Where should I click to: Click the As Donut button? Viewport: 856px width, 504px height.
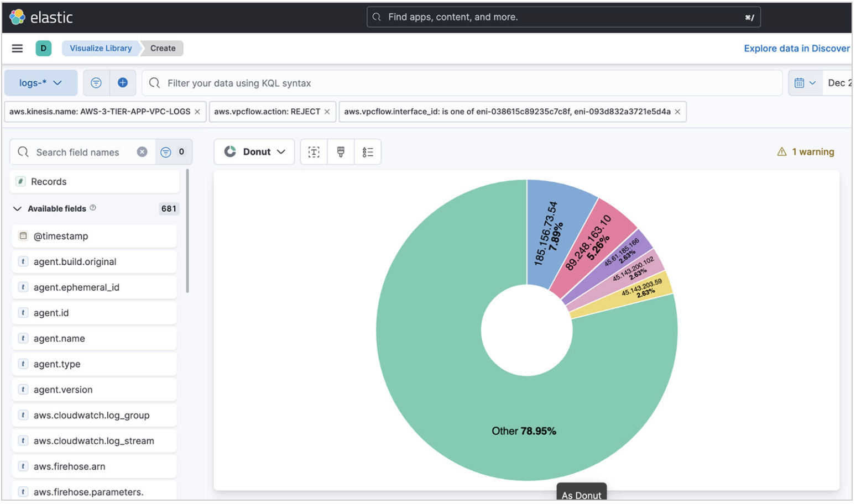[581, 495]
